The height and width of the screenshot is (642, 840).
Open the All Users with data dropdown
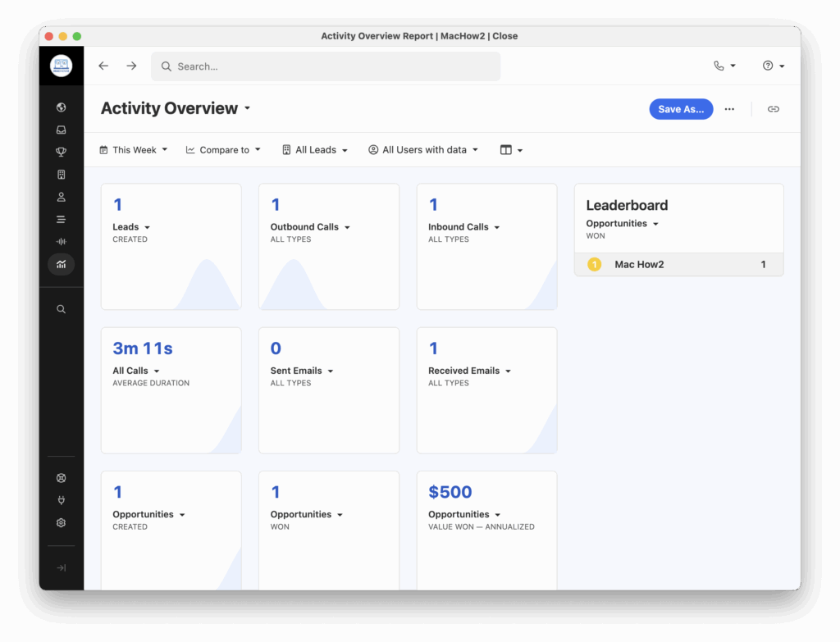pyautogui.click(x=423, y=150)
